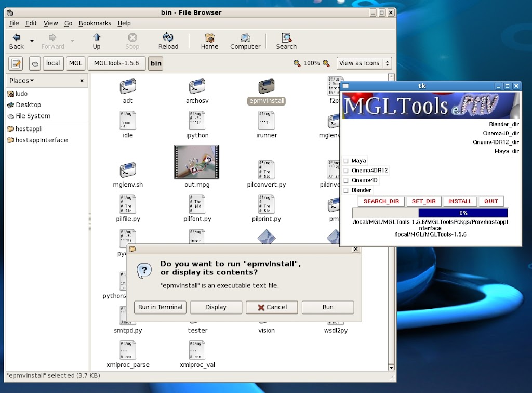Select the out.mpg video thumbnail
The image size is (532, 393).
[x=196, y=162]
